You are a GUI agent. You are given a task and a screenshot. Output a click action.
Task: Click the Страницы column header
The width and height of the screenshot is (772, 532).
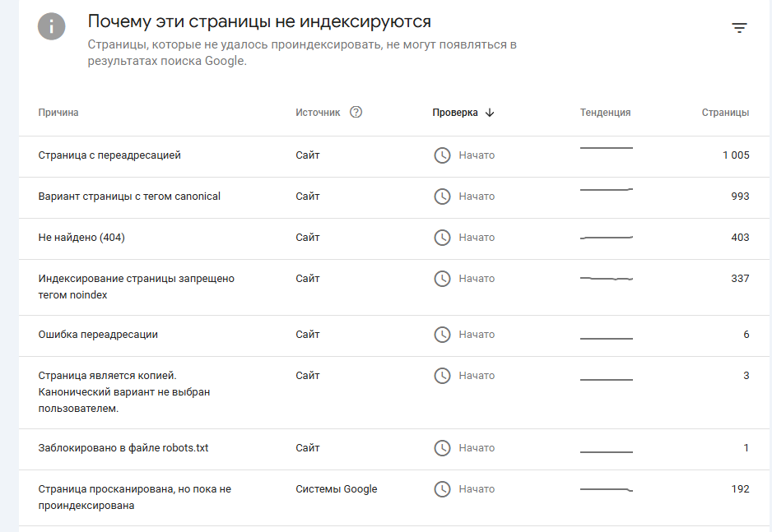(x=725, y=113)
